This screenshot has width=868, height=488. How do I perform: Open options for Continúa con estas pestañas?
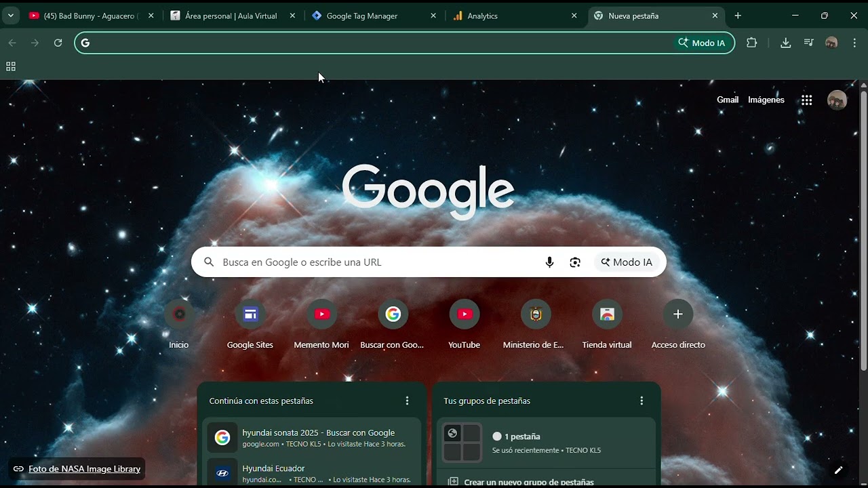[407, 401]
